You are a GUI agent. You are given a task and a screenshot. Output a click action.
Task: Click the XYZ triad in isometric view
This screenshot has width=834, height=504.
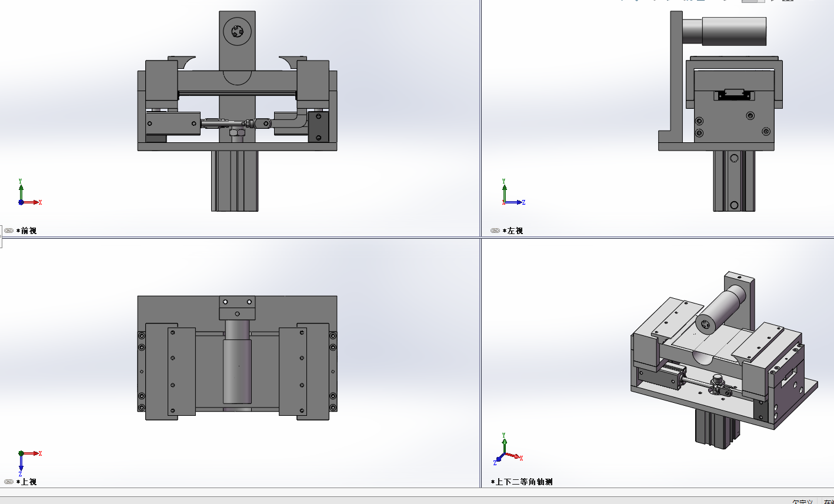coord(507,452)
